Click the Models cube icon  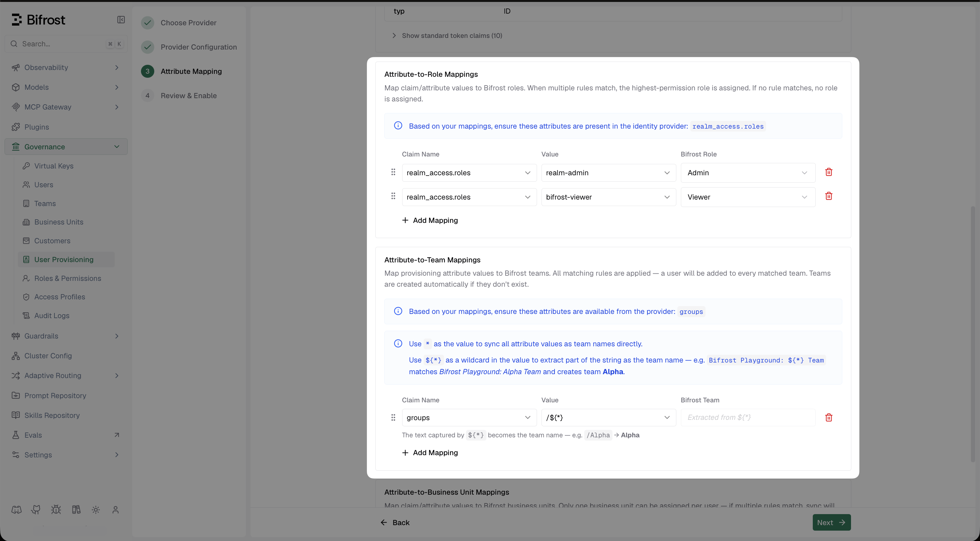click(16, 87)
